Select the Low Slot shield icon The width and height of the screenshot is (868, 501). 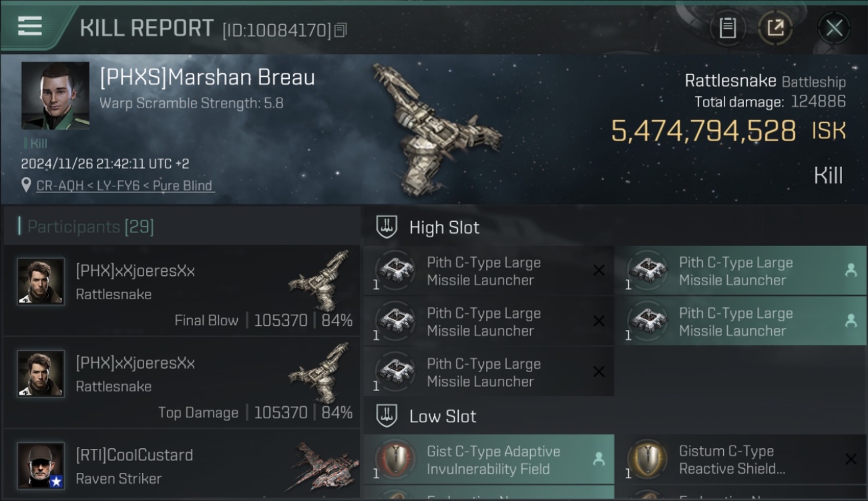pyautogui.click(x=387, y=416)
